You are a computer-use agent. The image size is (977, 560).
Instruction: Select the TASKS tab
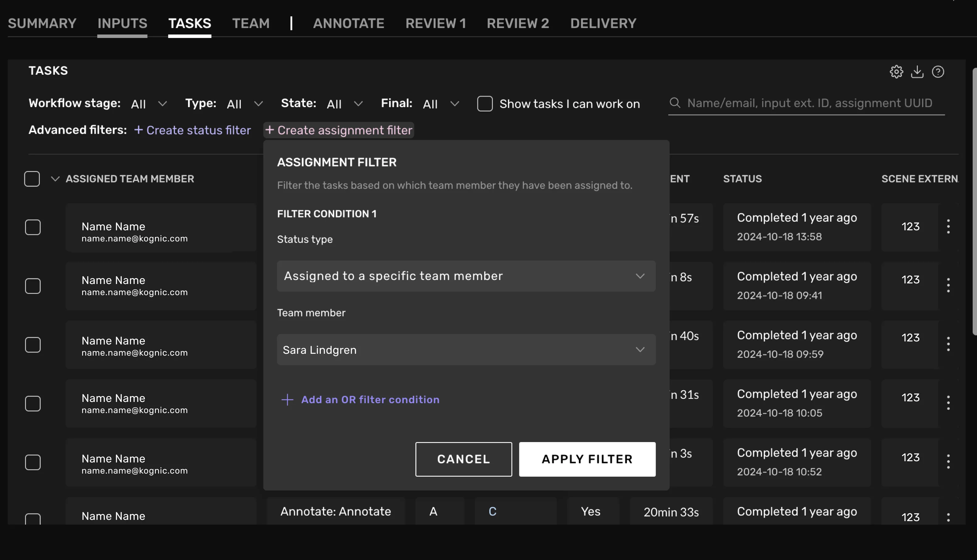[190, 23]
